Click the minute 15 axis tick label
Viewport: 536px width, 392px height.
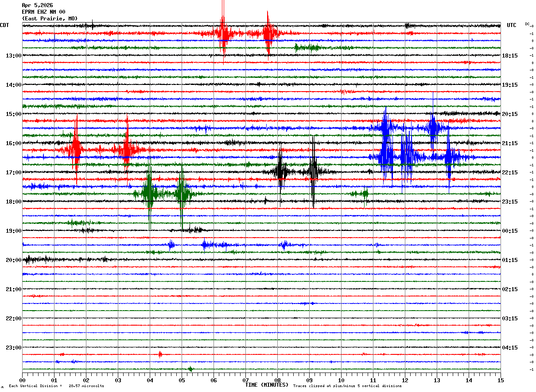click(x=501, y=380)
